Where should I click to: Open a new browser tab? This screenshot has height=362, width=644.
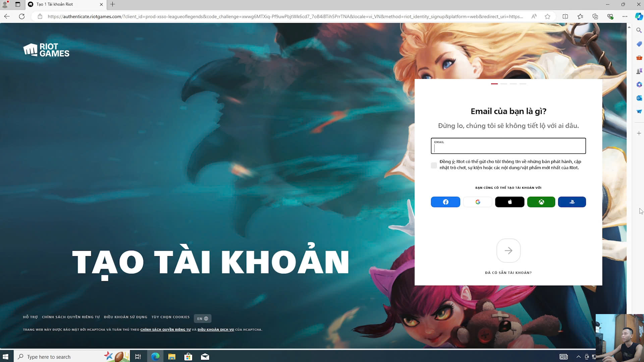click(x=113, y=4)
